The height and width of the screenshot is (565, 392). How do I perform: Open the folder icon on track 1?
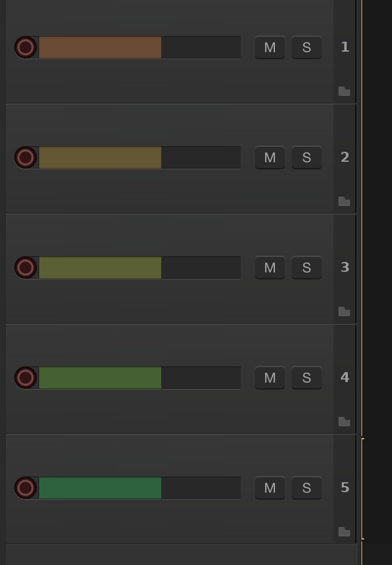tap(344, 91)
